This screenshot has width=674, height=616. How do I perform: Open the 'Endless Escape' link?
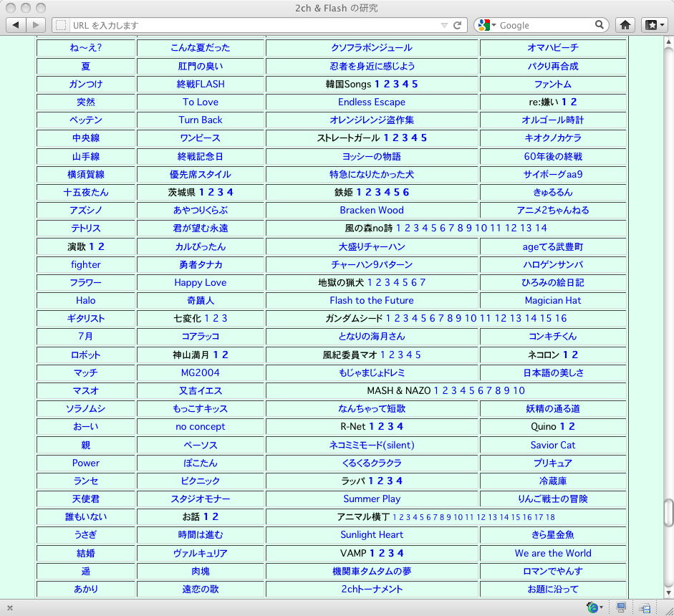point(372,102)
